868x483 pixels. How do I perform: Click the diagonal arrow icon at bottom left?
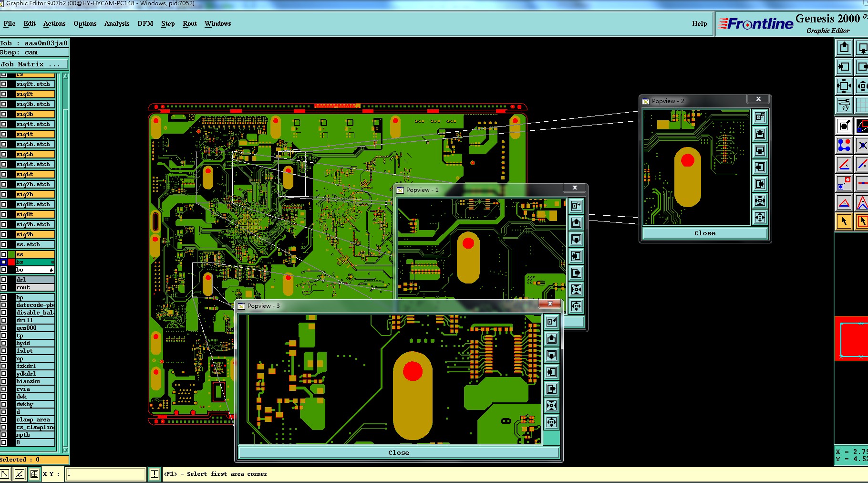click(x=5, y=474)
